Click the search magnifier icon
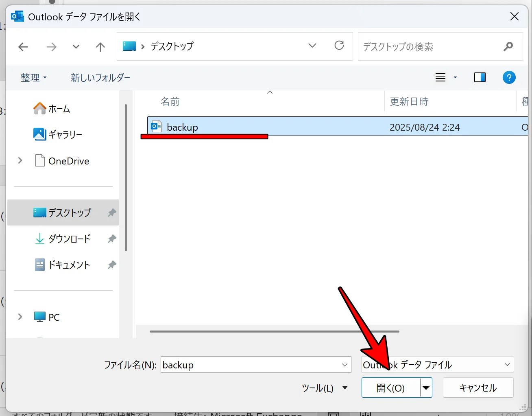This screenshot has height=416, width=532. point(508,47)
